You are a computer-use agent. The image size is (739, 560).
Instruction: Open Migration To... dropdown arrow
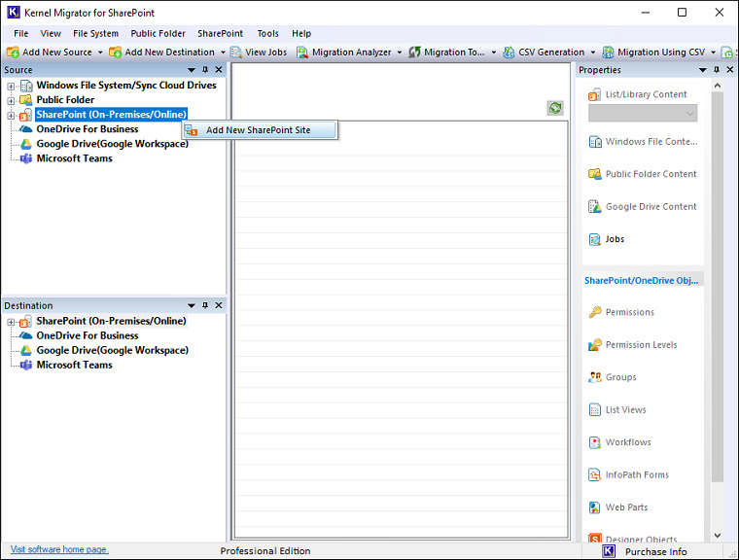493,52
